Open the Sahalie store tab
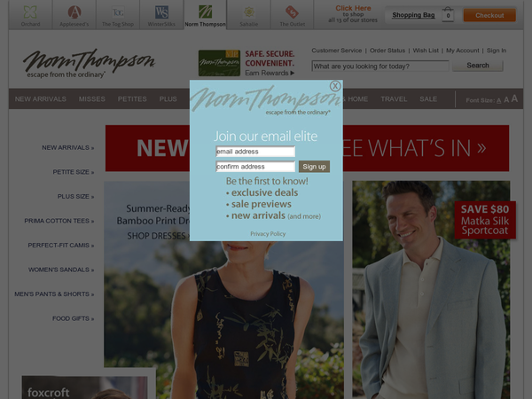This screenshot has height=399, width=532. 248,15
